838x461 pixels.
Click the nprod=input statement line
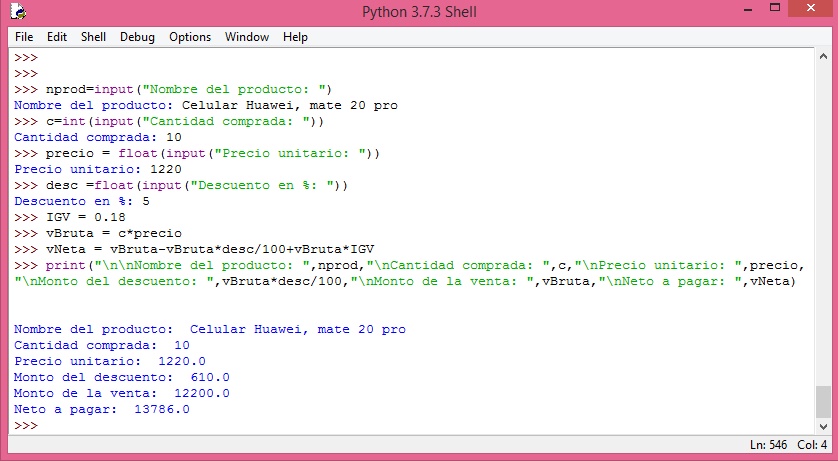[173, 89]
